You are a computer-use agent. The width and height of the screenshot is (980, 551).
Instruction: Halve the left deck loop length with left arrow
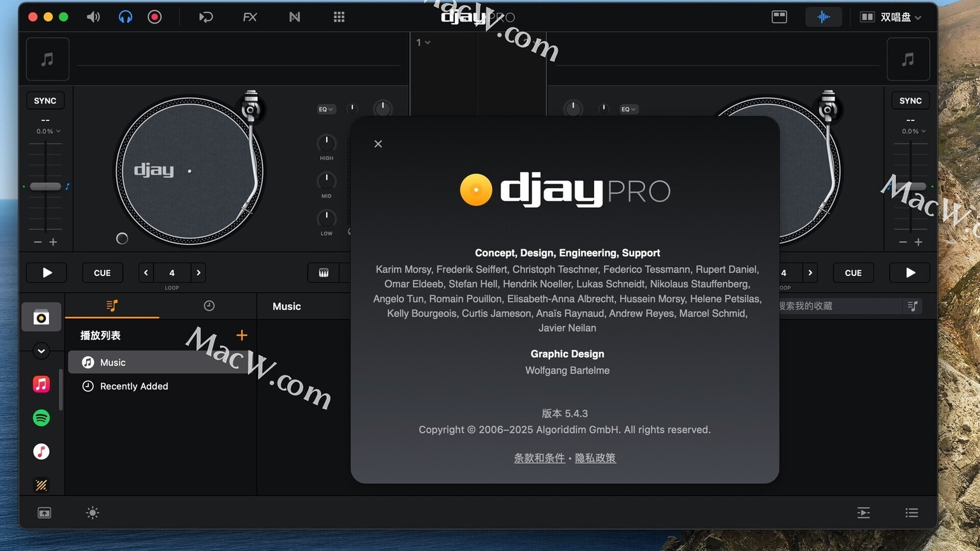146,273
